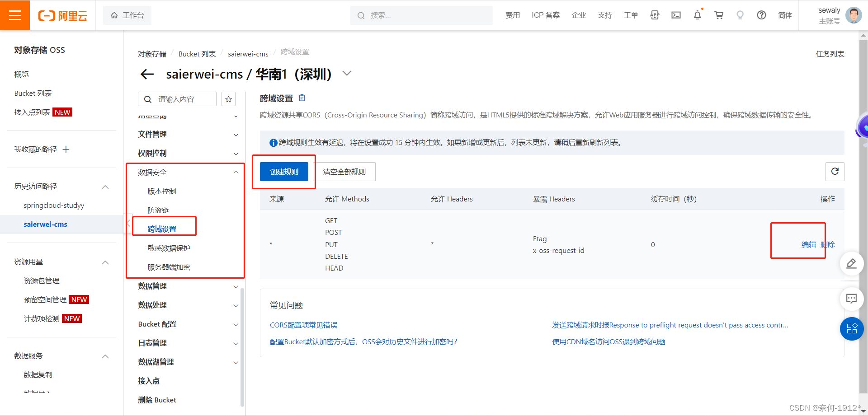Viewport: 868px width, 416px height.
Task: Open 服务器端加密 settings
Action: click(169, 267)
